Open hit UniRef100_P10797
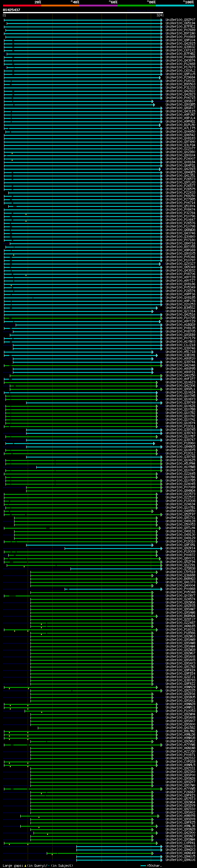 point(180,260)
